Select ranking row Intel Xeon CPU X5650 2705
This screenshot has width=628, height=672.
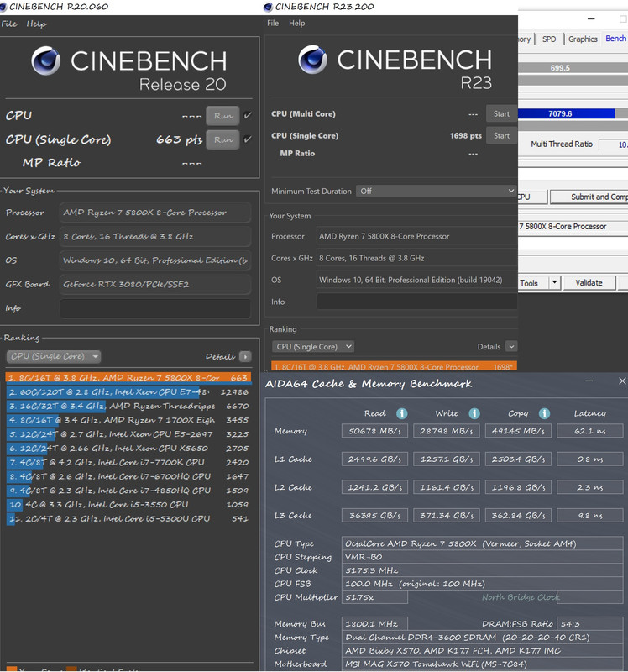128,449
